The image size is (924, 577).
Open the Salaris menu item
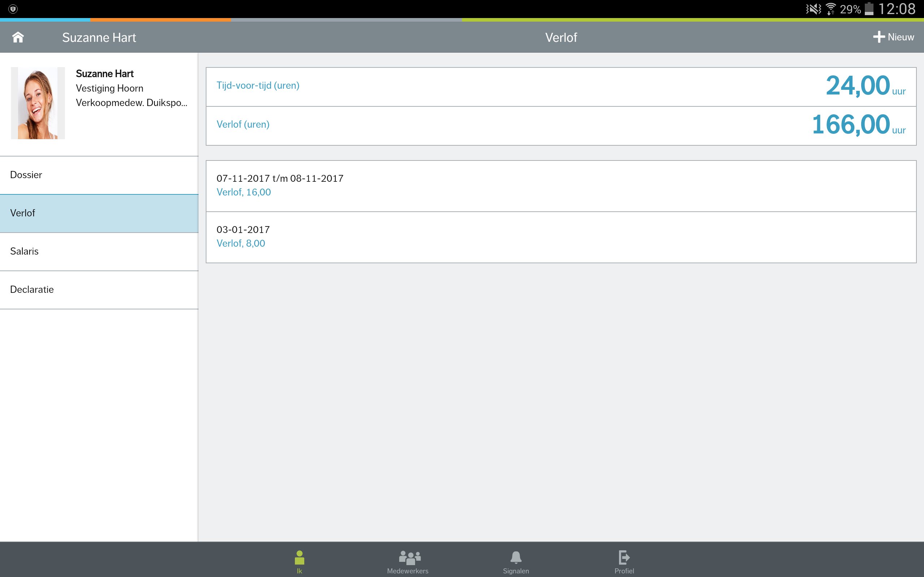pos(99,251)
